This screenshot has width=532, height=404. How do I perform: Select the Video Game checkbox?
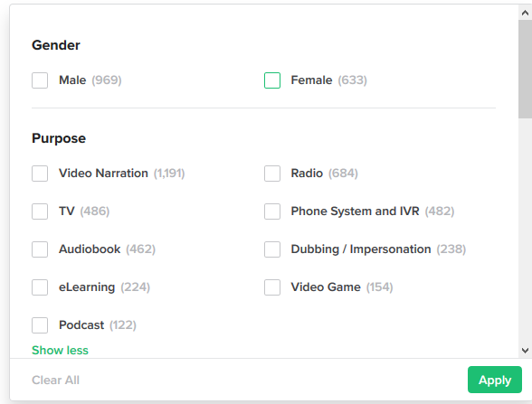272,287
